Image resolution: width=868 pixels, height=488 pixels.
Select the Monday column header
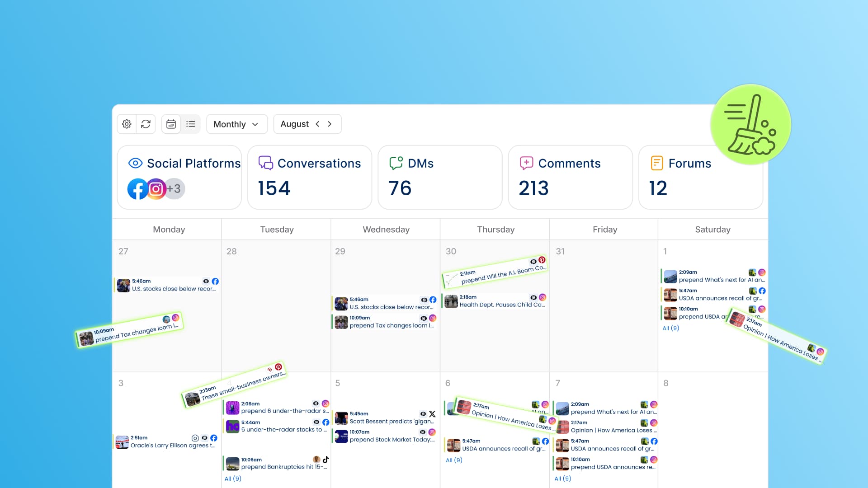pos(168,229)
